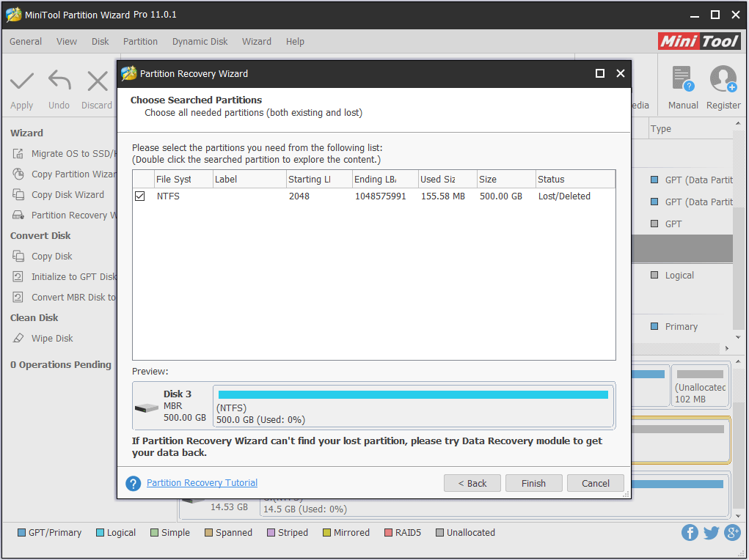Select Wipe Disk in sidebar
The image size is (749, 560).
[52, 339]
